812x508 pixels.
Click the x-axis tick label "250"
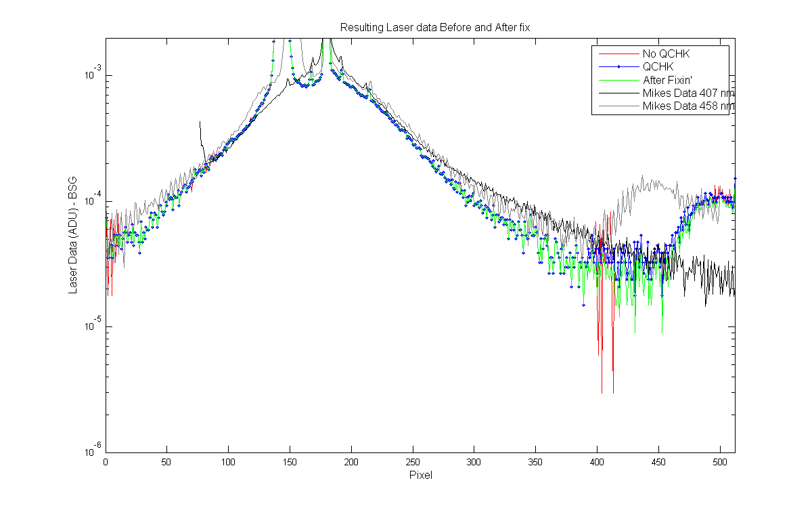(413, 461)
